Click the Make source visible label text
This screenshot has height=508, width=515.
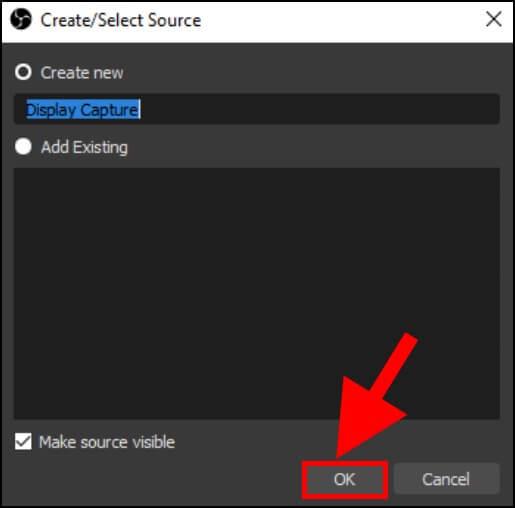tap(107, 442)
